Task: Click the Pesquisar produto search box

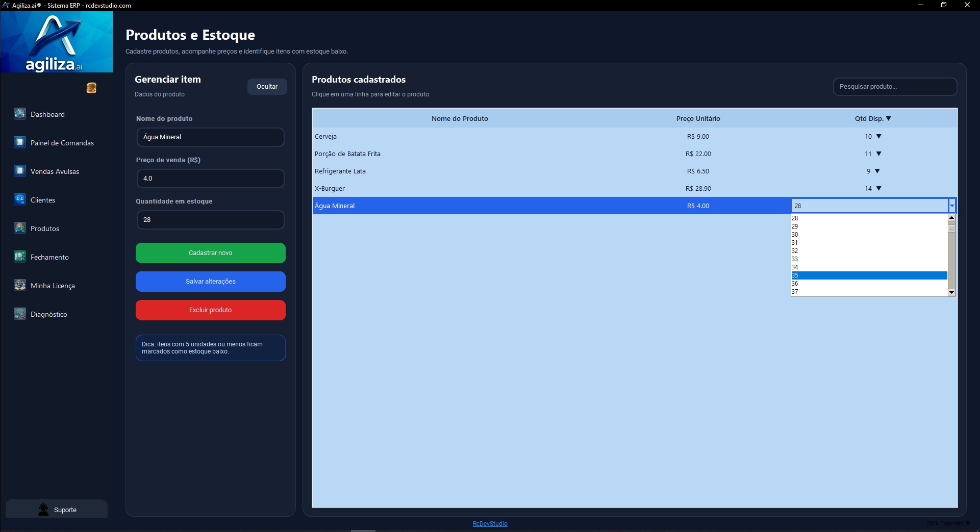Action: 895,87
